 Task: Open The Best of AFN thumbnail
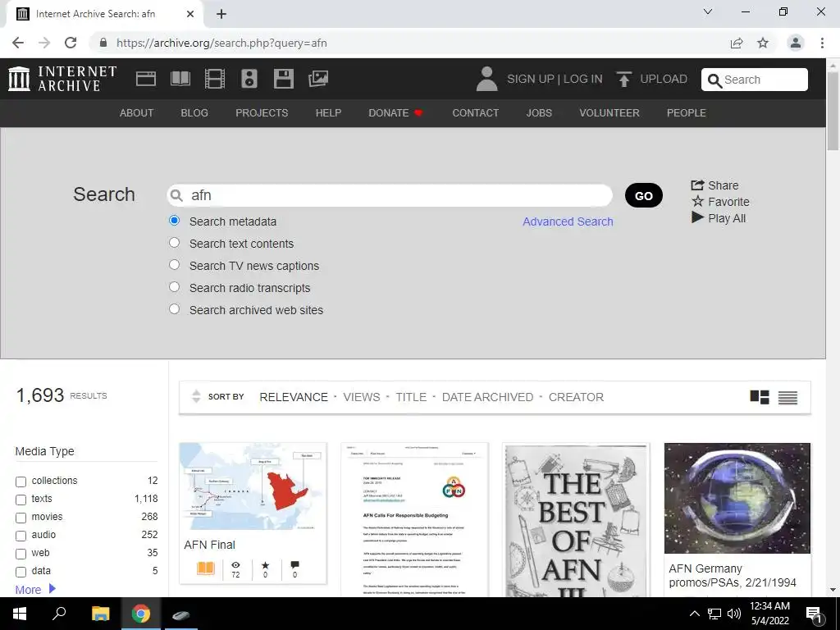pos(576,519)
